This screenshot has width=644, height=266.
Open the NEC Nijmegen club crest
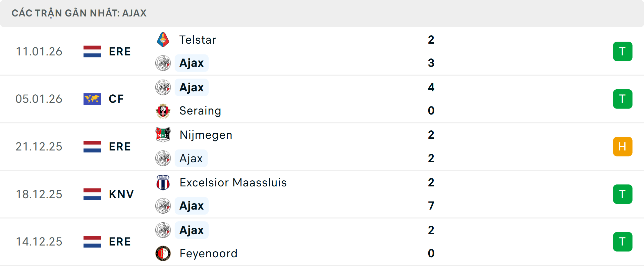(x=163, y=135)
